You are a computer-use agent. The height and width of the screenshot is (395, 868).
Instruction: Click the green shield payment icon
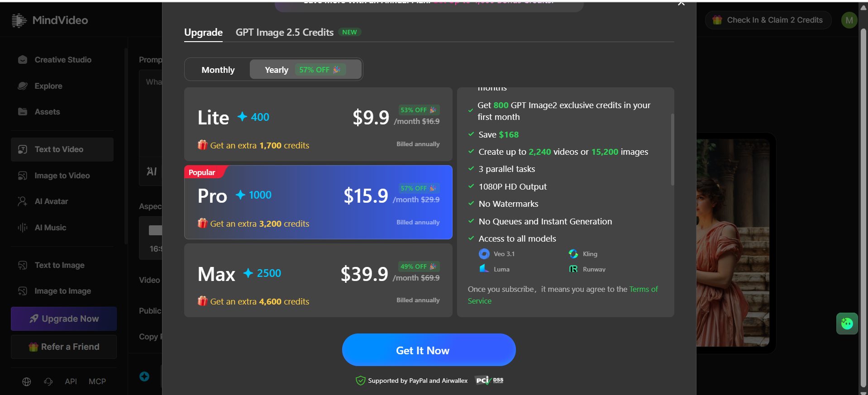point(361,381)
